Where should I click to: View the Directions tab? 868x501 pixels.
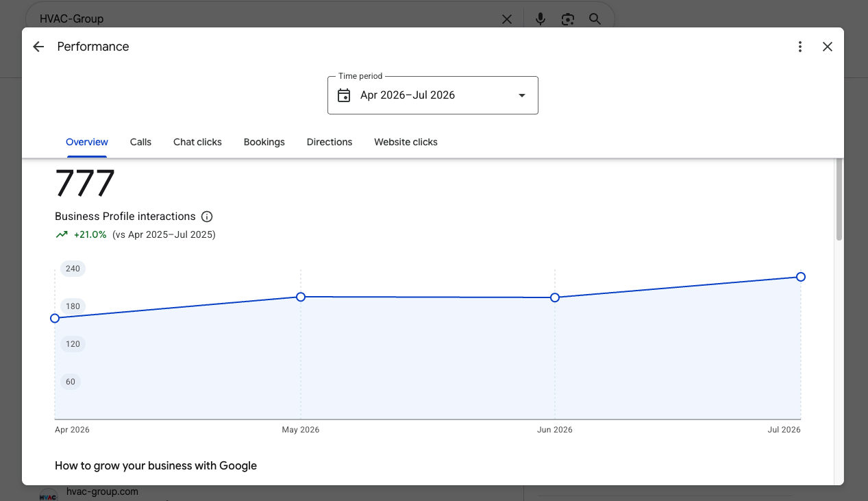(x=330, y=142)
